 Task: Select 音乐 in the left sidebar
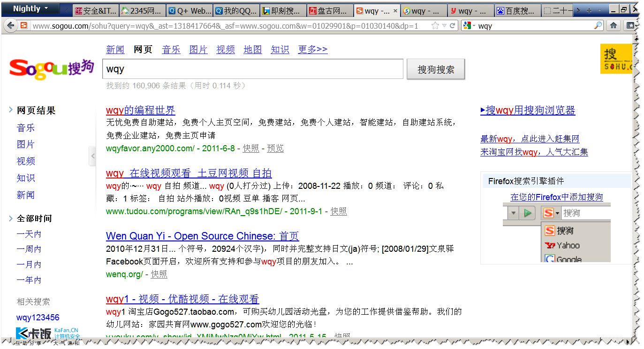point(26,128)
